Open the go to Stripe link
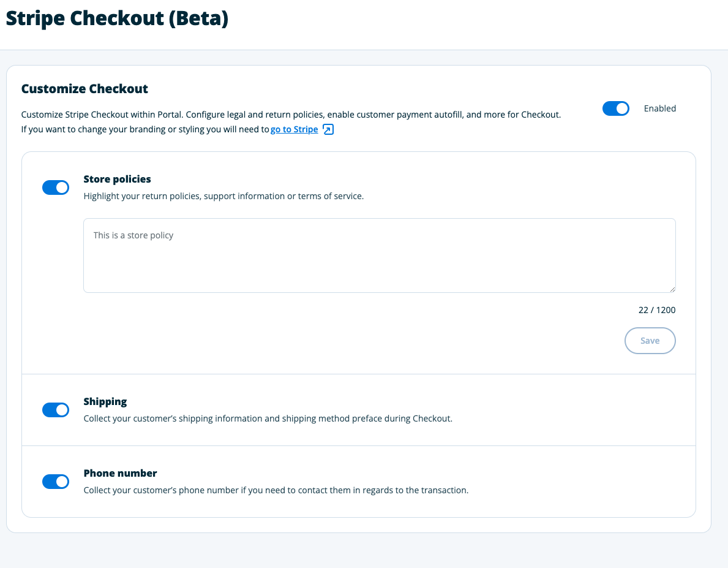This screenshot has width=728, height=568. pyautogui.click(x=295, y=129)
